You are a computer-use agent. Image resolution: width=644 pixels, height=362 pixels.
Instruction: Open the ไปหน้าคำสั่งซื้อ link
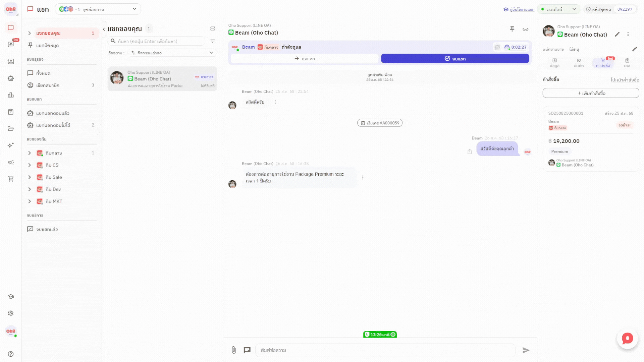[625, 80]
